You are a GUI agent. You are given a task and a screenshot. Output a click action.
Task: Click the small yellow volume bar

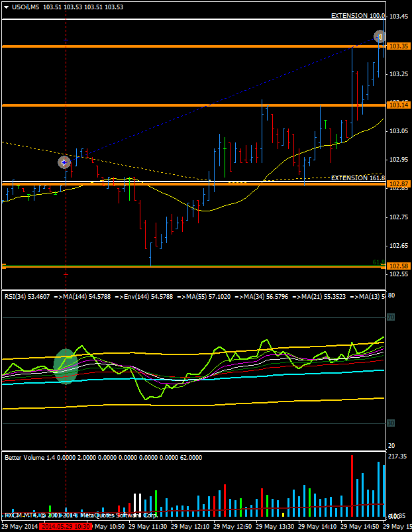tap(283, 514)
